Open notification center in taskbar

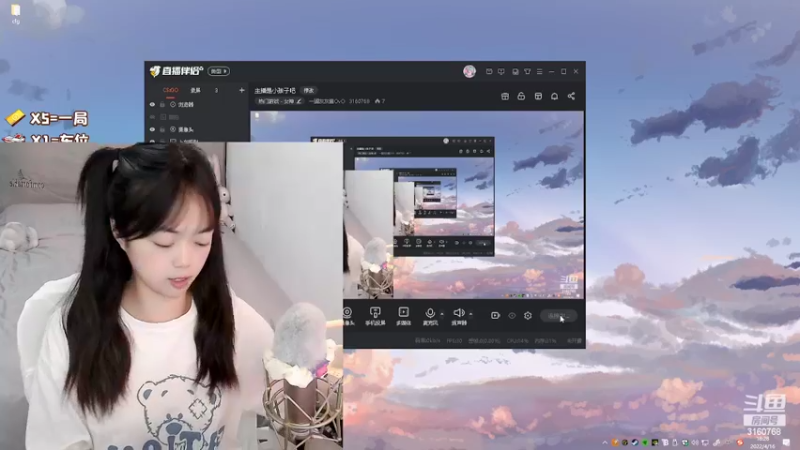pos(786,442)
